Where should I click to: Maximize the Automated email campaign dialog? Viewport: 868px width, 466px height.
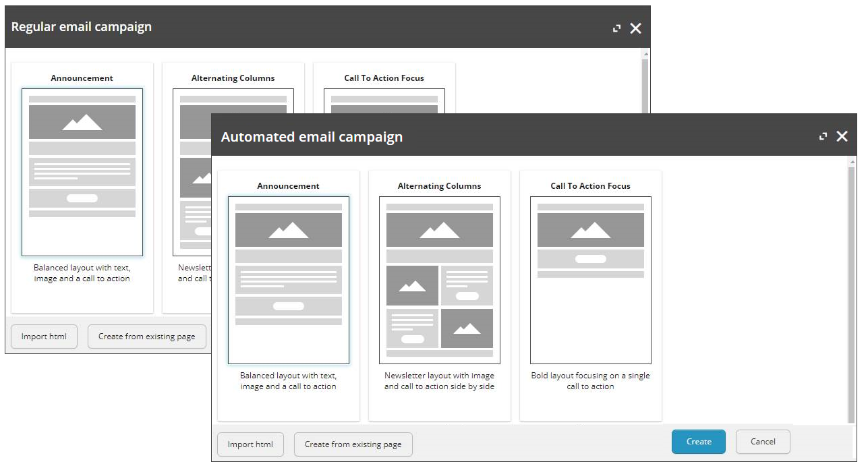click(x=823, y=136)
